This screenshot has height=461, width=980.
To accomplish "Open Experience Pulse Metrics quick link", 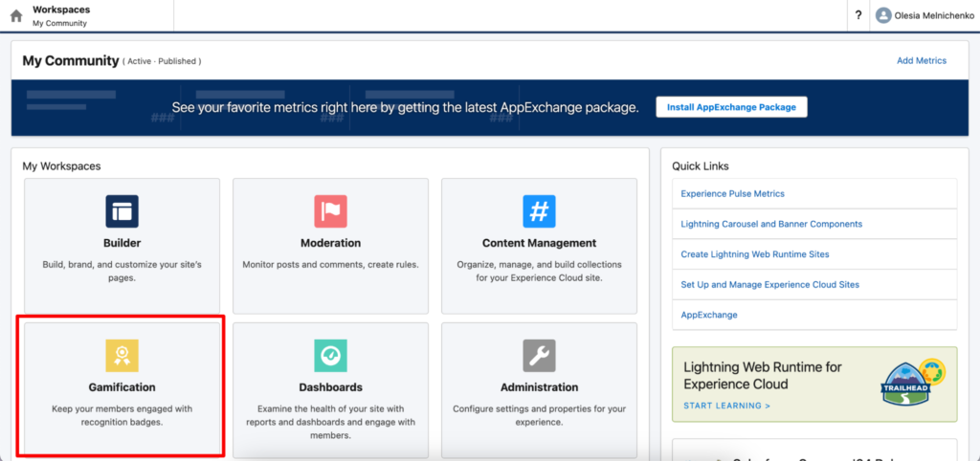I will [732, 193].
